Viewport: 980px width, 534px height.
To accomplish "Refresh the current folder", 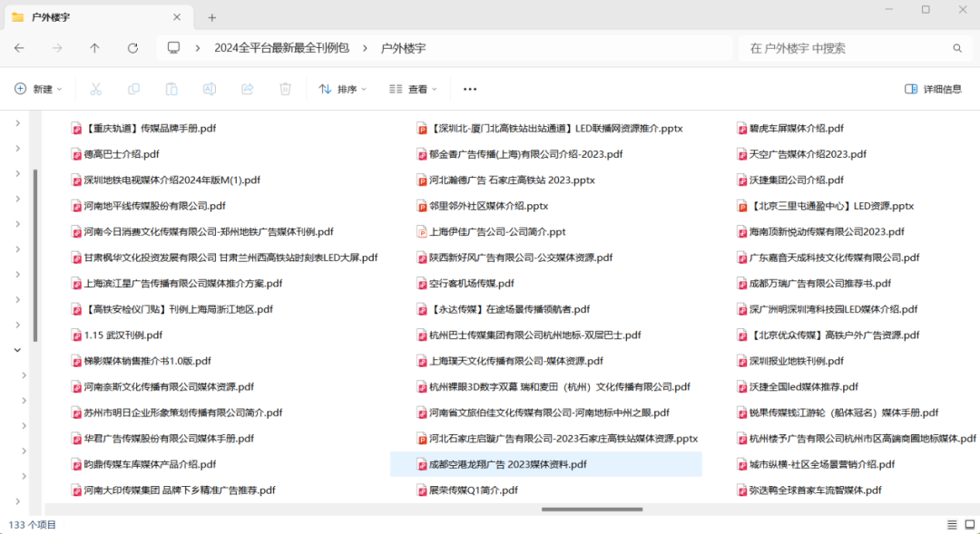I will tap(132, 48).
